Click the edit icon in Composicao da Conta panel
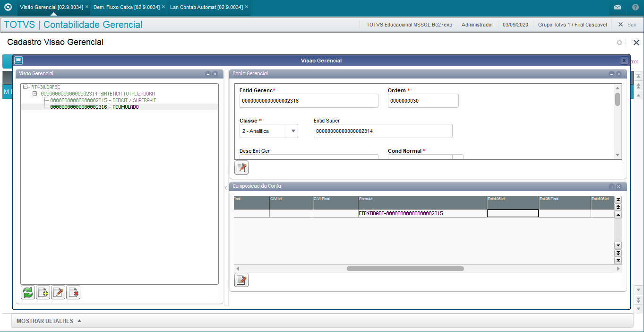The width and height of the screenshot is (644, 332). [241, 280]
